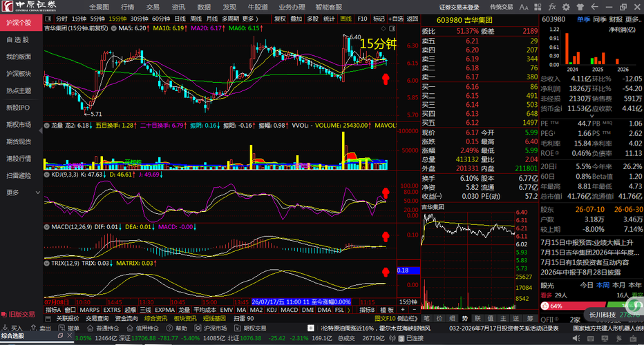The width and height of the screenshot is (644, 345).
Task: Zoom in chart with plus button
Action: tap(403, 310)
